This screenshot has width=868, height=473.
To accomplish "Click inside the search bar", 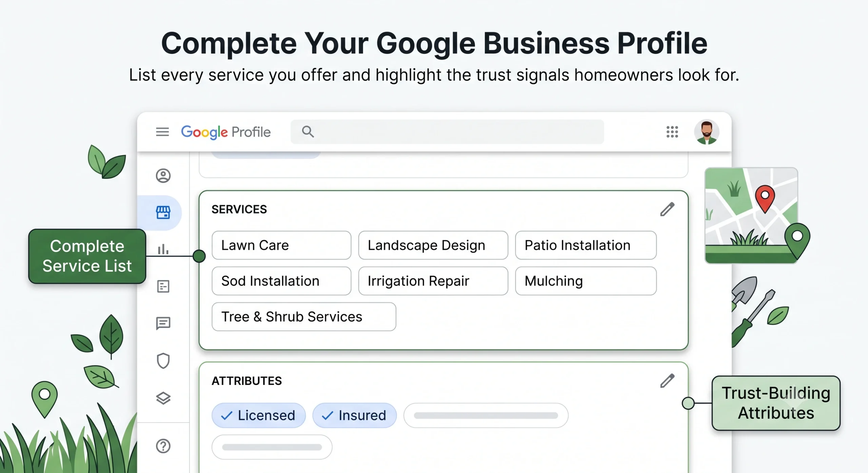I will coord(447,132).
